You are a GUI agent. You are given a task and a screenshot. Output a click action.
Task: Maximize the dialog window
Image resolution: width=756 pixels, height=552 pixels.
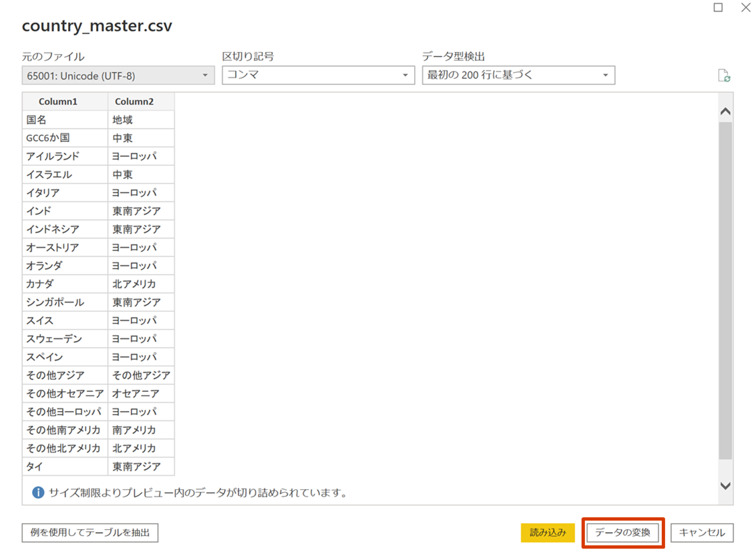(718, 7)
